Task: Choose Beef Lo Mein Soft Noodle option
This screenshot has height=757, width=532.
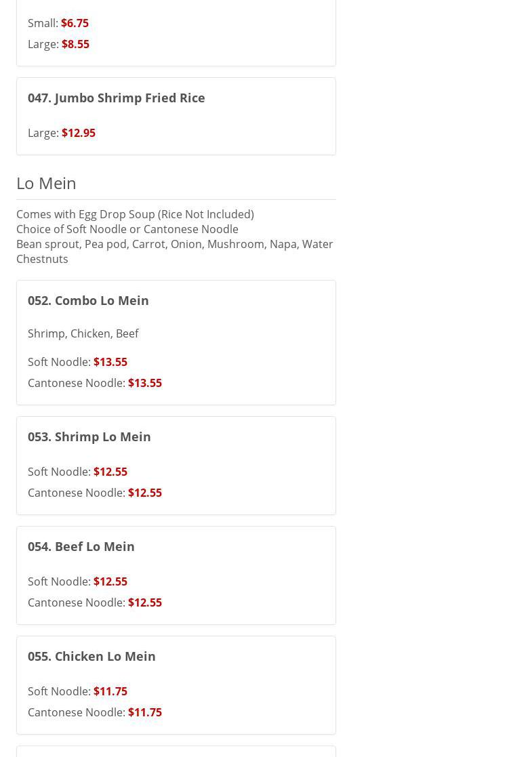Action: (x=77, y=581)
